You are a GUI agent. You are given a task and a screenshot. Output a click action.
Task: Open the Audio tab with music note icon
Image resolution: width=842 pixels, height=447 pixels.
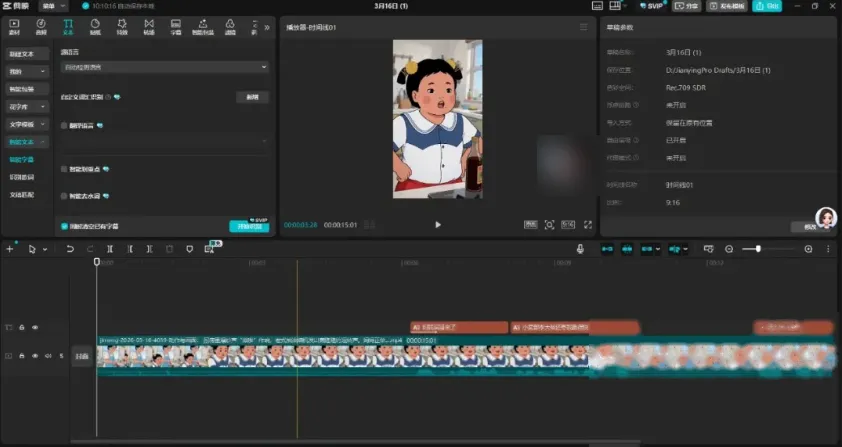pyautogui.click(x=41, y=27)
